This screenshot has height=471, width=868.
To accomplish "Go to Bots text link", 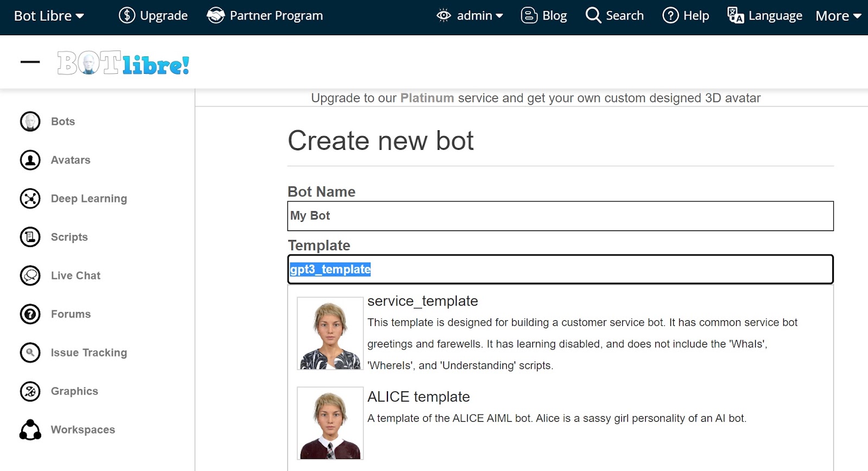I will coord(63,122).
